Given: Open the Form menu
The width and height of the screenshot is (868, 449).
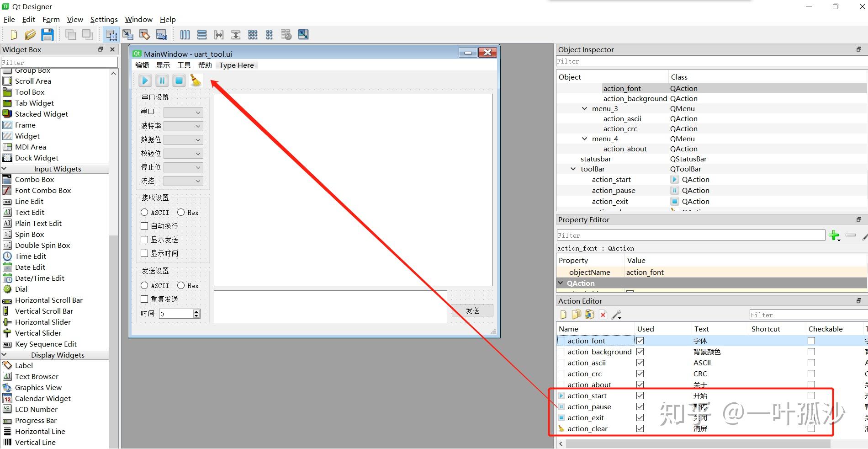Looking at the screenshot, I should coord(51,19).
